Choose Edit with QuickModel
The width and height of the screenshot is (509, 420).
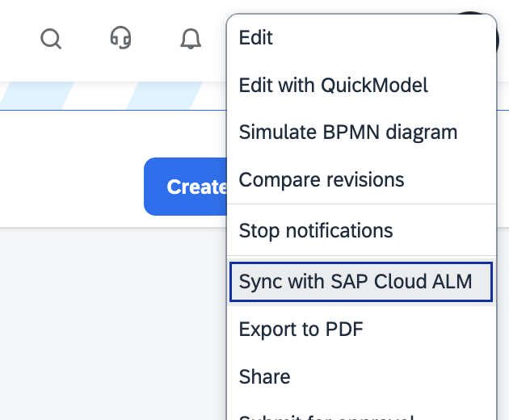333,85
